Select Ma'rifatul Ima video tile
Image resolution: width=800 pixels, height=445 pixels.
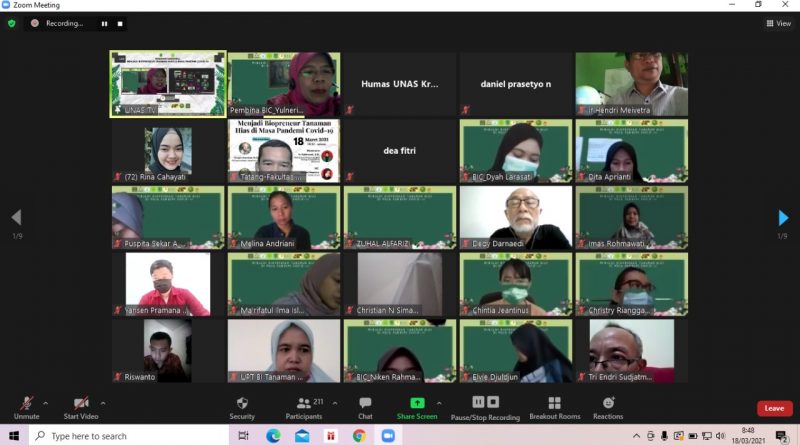(284, 285)
